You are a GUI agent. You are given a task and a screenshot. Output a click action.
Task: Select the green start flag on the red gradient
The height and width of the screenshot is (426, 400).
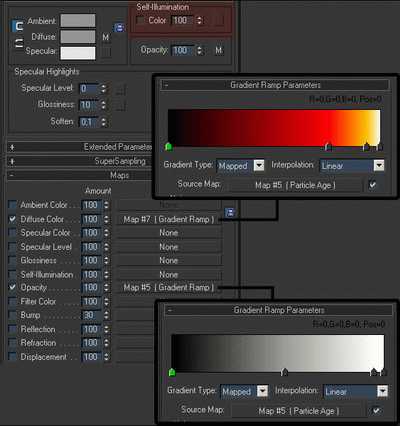pos(169,146)
